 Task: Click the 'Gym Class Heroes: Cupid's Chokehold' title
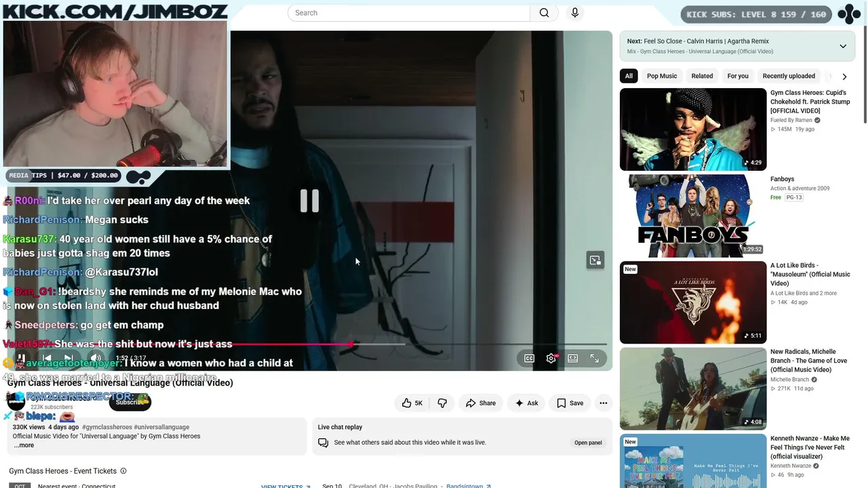pyautogui.click(x=810, y=102)
